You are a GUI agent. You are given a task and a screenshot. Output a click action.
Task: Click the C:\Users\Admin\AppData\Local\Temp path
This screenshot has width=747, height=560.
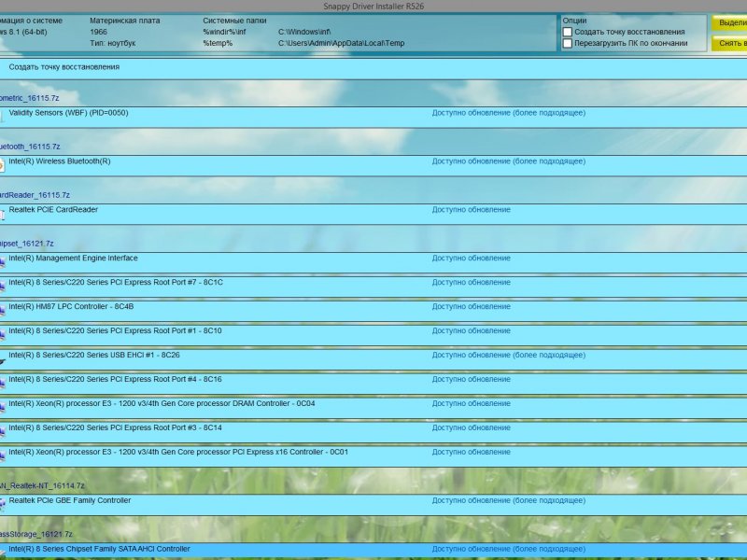click(341, 43)
